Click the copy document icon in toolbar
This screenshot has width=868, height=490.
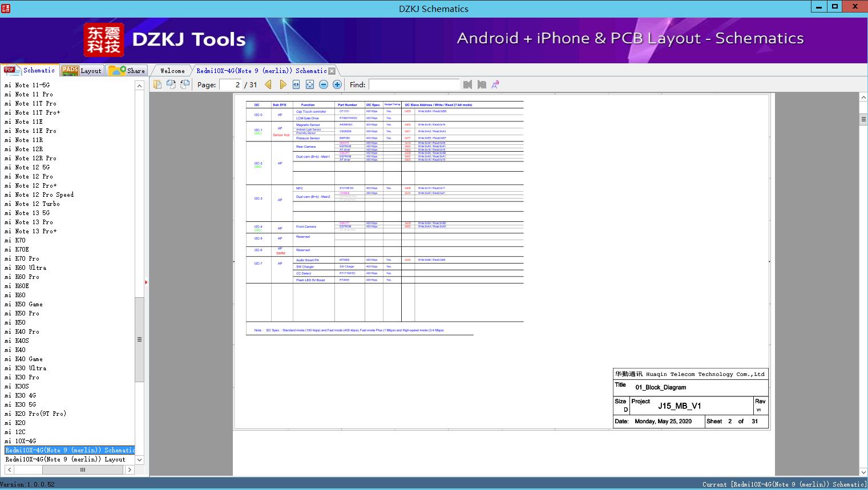tap(158, 84)
